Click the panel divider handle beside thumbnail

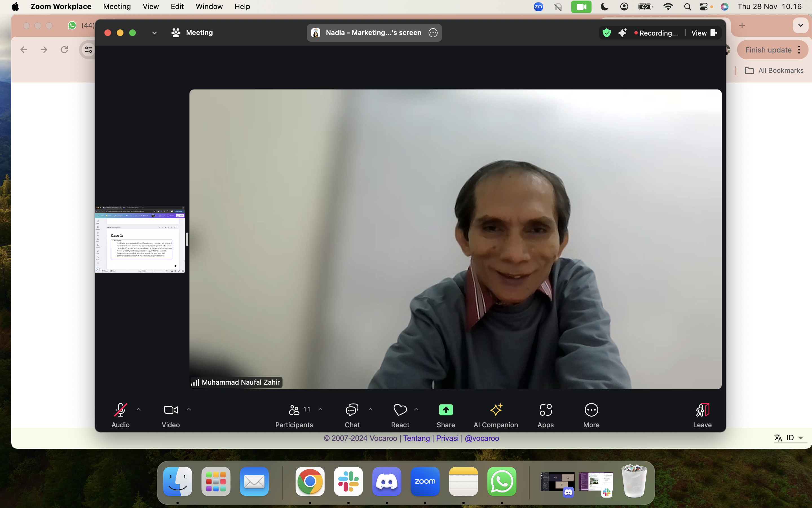187,239
